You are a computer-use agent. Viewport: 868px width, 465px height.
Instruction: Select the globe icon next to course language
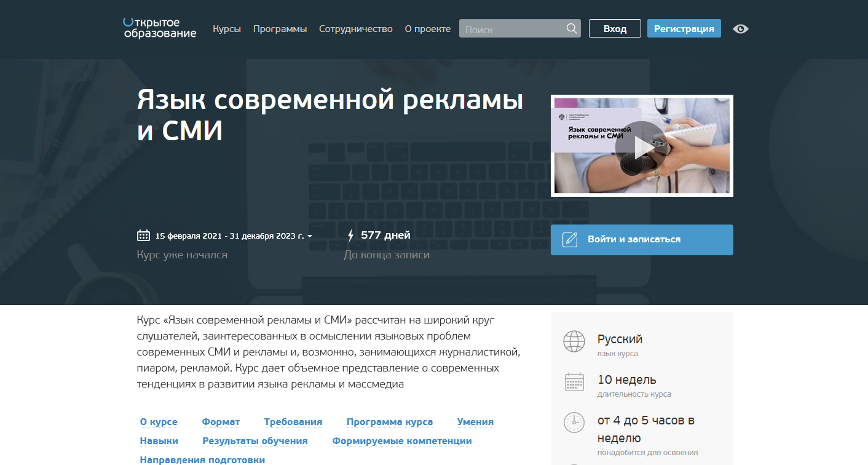[574, 342]
